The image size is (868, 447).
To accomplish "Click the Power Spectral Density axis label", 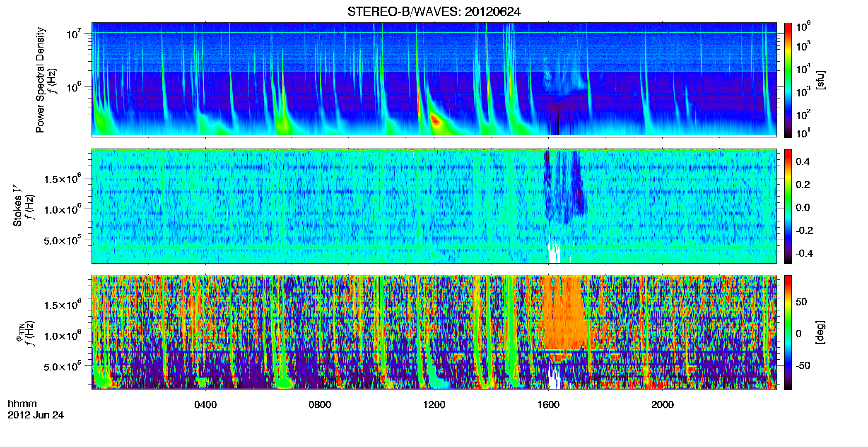I will [40, 80].
